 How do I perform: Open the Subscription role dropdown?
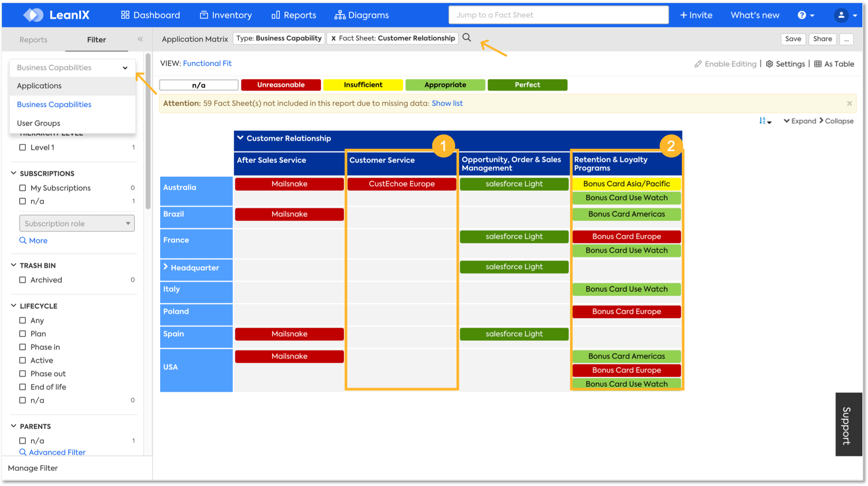click(x=77, y=223)
